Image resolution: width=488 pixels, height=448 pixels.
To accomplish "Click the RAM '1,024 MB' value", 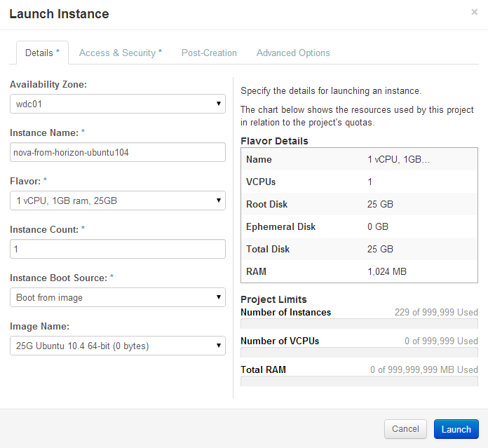I will 387,271.
